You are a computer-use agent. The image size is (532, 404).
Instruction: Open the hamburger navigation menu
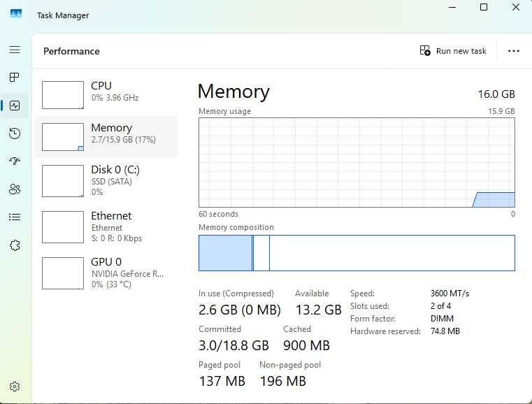tap(15, 50)
